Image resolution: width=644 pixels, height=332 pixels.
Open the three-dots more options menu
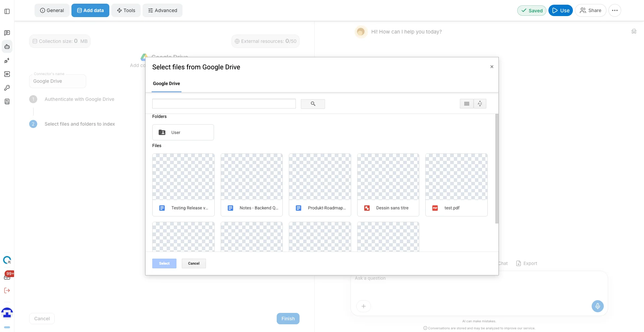tap(615, 10)
